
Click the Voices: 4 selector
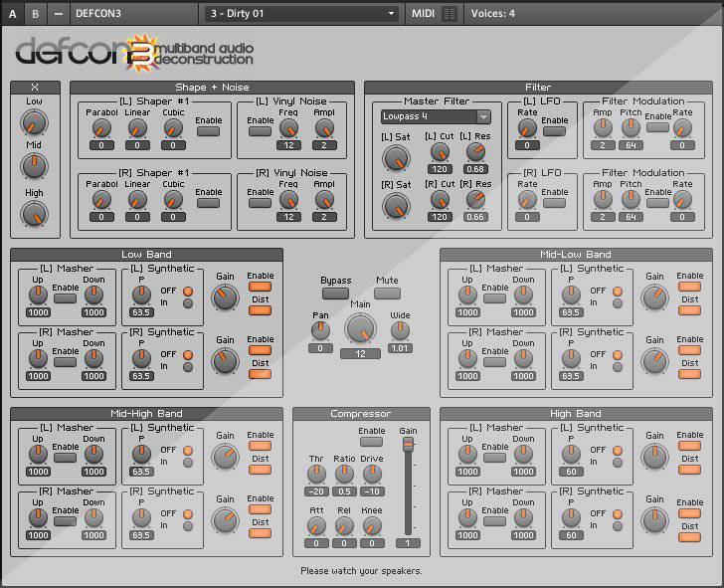[492, 14]
